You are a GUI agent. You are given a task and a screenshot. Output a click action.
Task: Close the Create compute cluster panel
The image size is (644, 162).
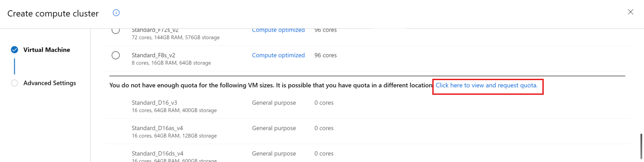tap(631, 12)
